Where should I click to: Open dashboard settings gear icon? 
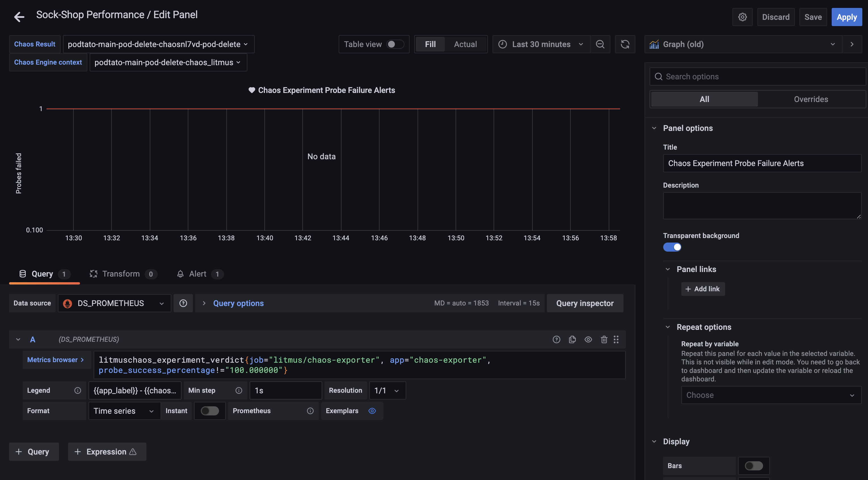tap(742, 17)
